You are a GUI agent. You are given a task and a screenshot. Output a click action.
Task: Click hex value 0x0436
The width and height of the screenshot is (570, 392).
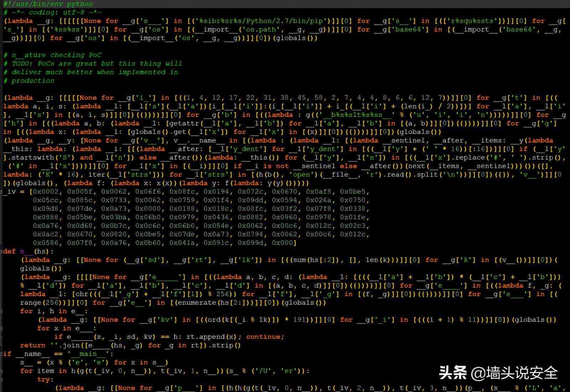pos(216,218)
